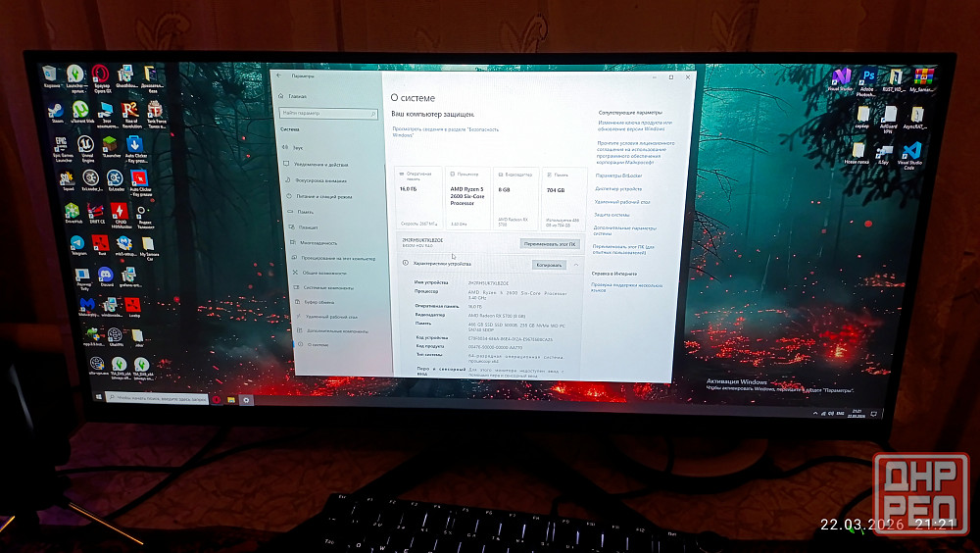Viewport: 980px width, 553px height.
Task: Click the Найти параметр search field
Action: [x=326, y=113]
